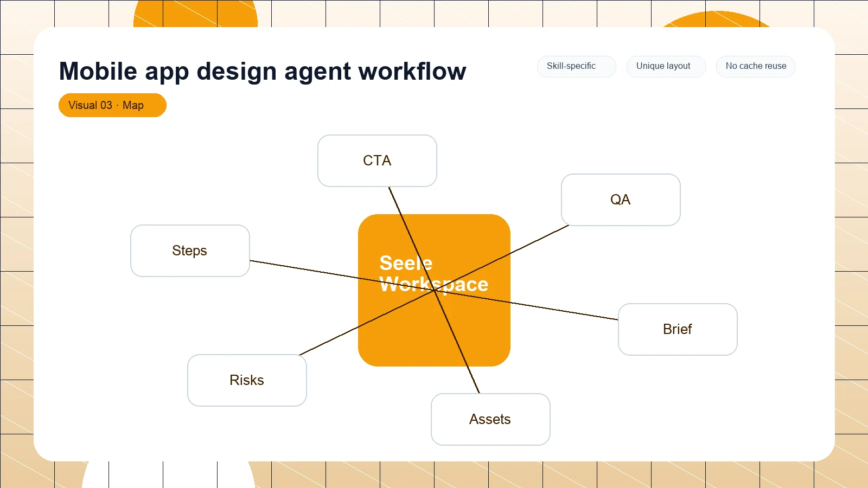The height and width of the screenshot is (488, 868).
Task: Click the Unique layout tag pill
Action: click(x=666, y=67)
